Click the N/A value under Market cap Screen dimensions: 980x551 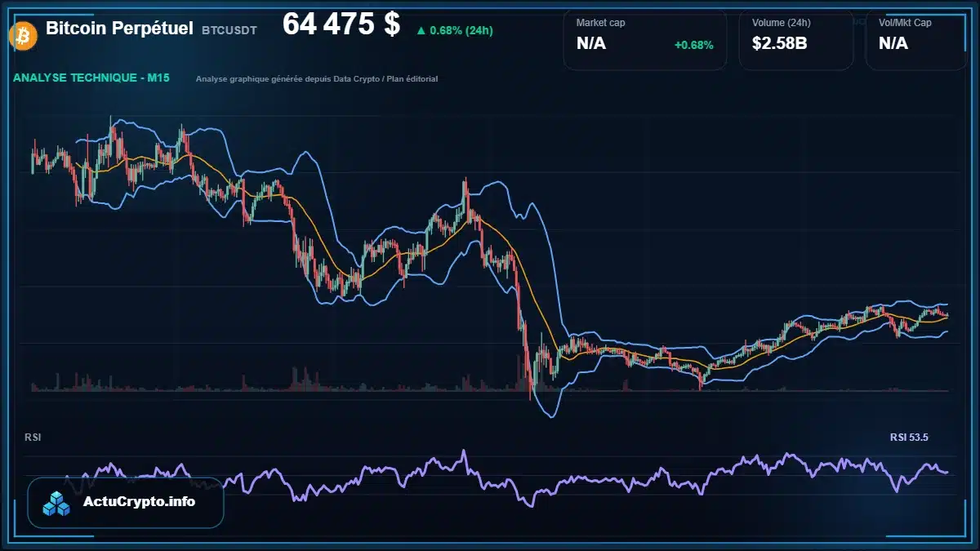point(591,44)
